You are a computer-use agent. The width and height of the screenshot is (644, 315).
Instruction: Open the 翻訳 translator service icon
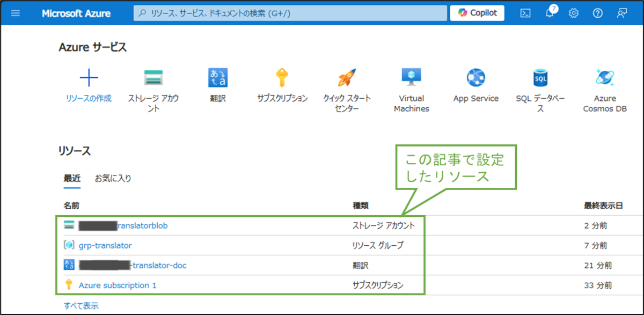pos(218,78)
